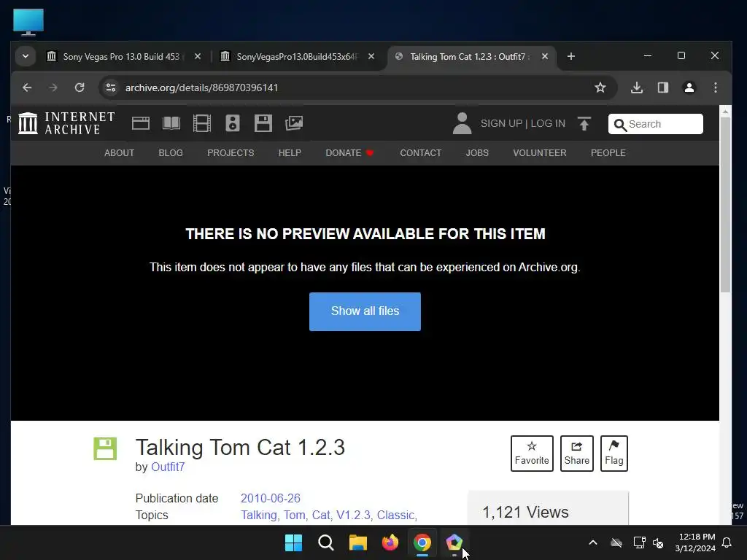Open the HELP menu item
This screenshot has height=560, width=747.
pos(290,153)
